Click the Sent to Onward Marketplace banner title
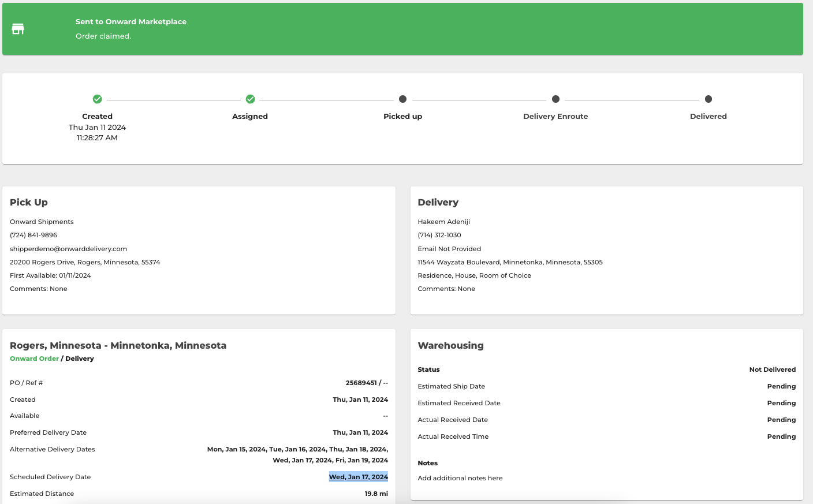The width and height of the screenshot is (813, 504). (x=131, y=21)
